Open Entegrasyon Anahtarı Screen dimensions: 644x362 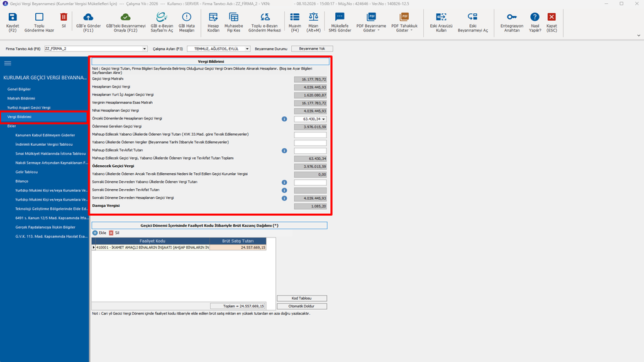(x=512, y=22)
